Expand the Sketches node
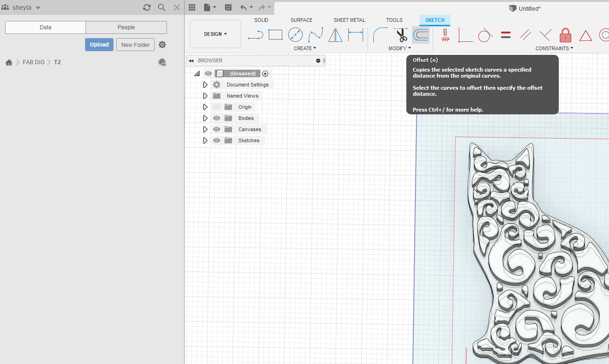609x364 pixels. tap(205, 140)
